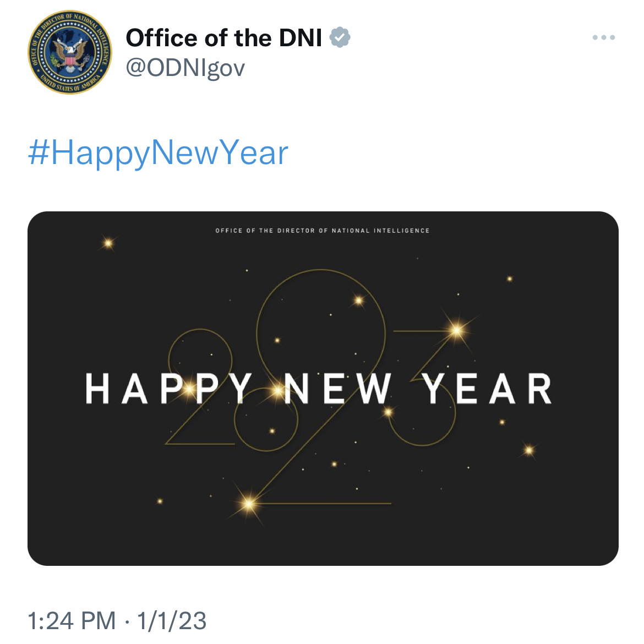Click the @ODNIgov handle
644x644 pixels.
(185, 68)
